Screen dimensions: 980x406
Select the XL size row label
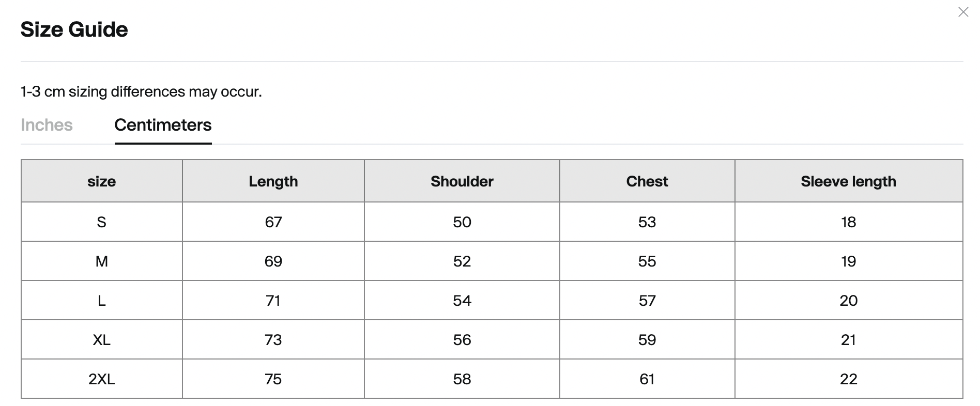(x=102, y=340)
